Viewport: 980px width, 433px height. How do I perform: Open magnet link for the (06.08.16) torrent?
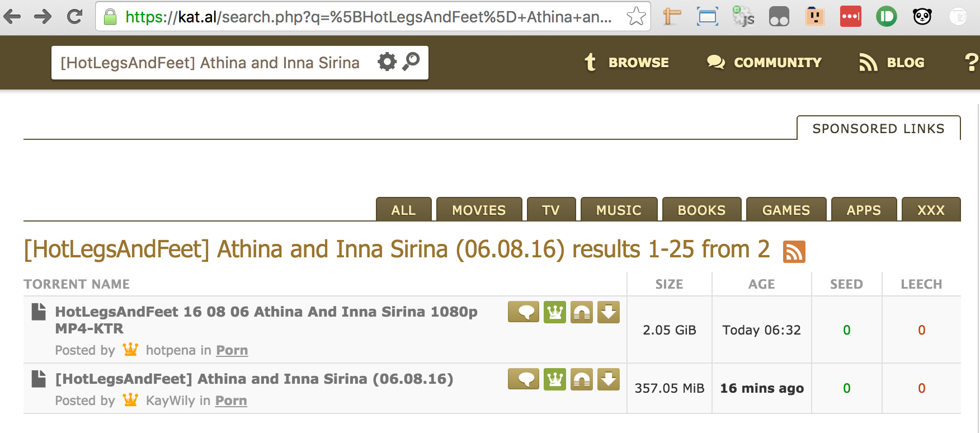click(x=582, y=379)
